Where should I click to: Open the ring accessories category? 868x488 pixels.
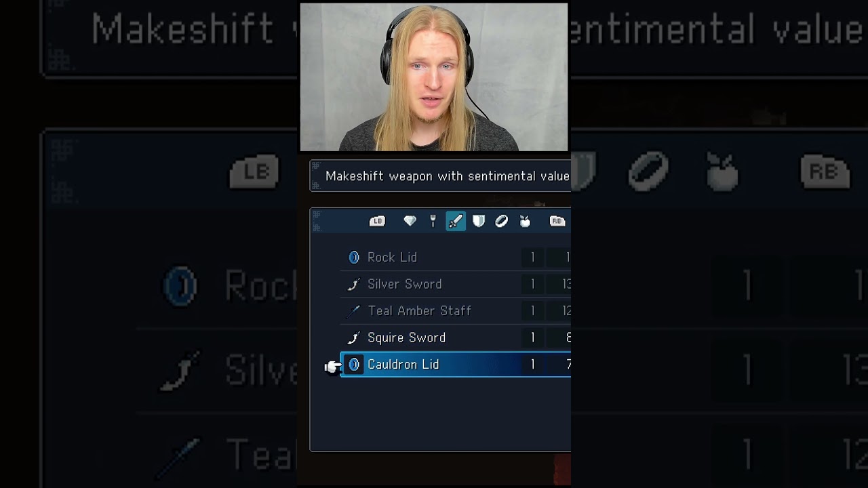point(502,221)
